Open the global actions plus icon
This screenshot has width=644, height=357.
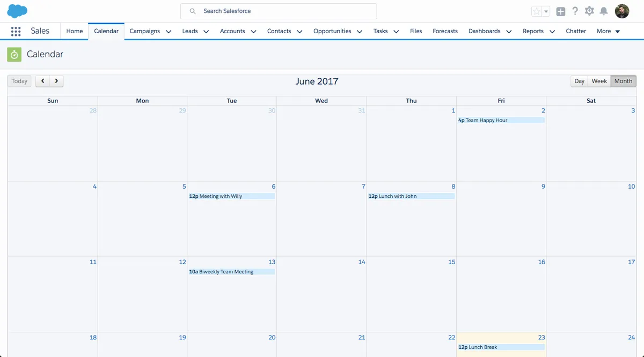[x=561, y=11]
